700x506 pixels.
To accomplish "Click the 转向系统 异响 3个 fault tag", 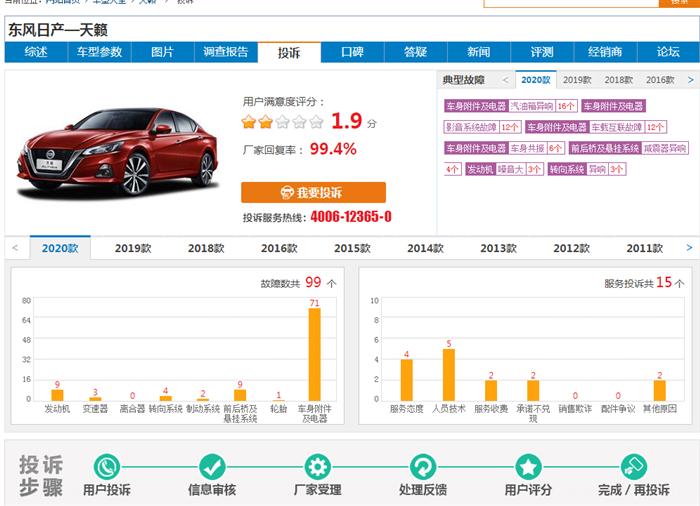I will click(587, 169).
